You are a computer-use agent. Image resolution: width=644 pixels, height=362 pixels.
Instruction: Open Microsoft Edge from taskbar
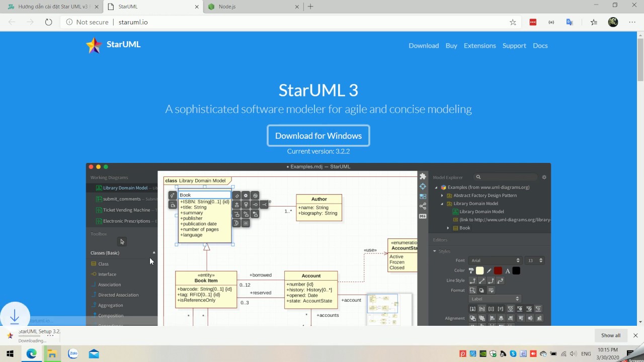(31, 354)
